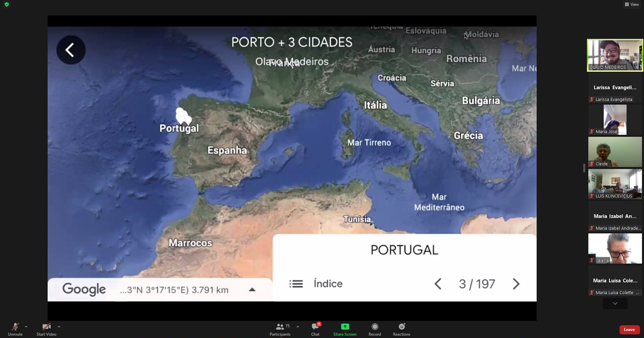Expand video options arrow next to Start Video

[59, 326]
